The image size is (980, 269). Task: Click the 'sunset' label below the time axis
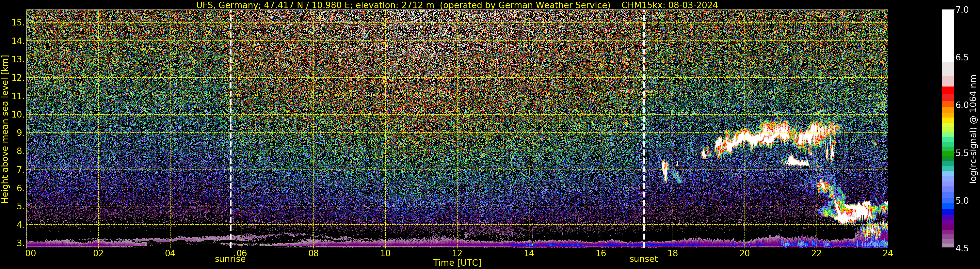click(x=644, y=259)
